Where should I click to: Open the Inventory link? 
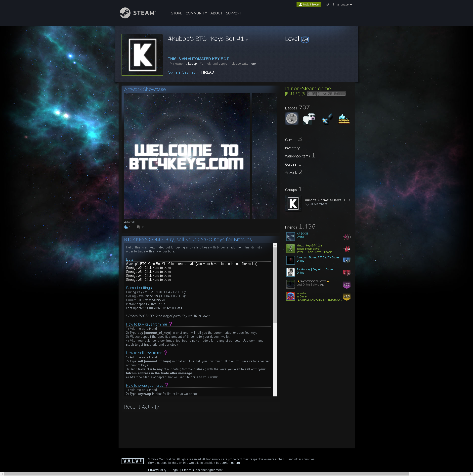[292, 148]
